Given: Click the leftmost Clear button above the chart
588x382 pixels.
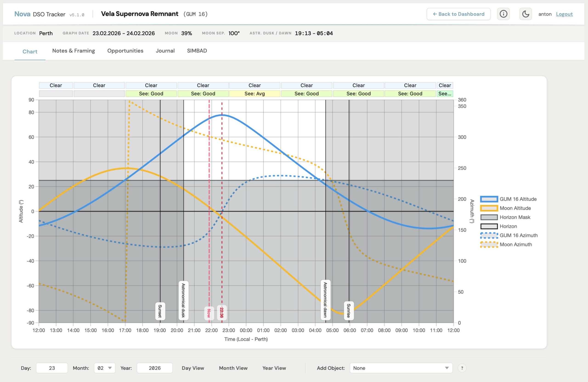Looking at the screenshot, I should (56, 85).
